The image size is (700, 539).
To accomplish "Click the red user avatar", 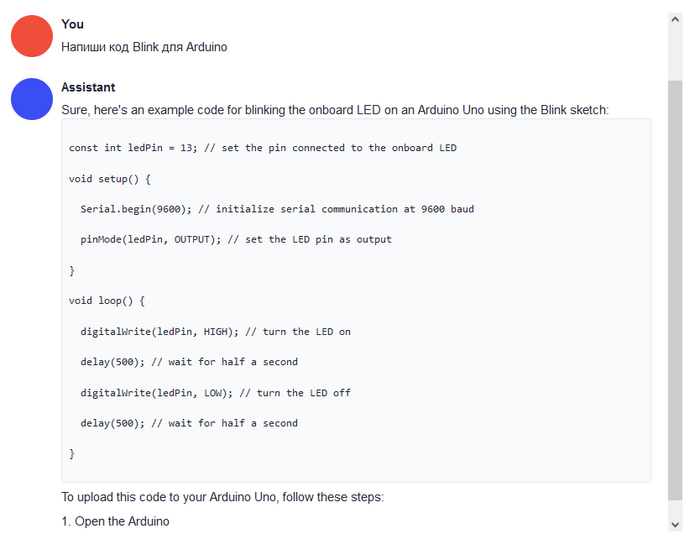I will click(31, 35).
